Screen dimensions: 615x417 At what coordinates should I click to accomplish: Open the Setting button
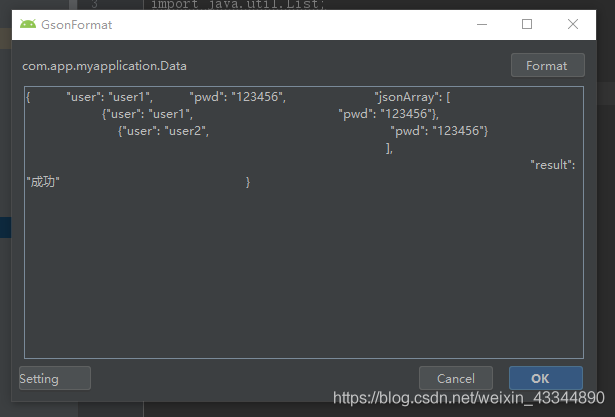tap(54, 379)
